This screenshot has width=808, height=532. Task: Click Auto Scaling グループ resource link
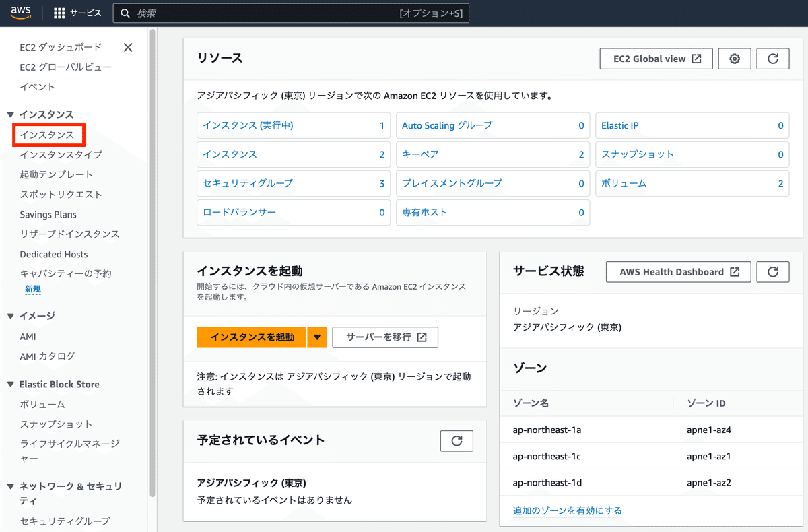pos(447,125)
